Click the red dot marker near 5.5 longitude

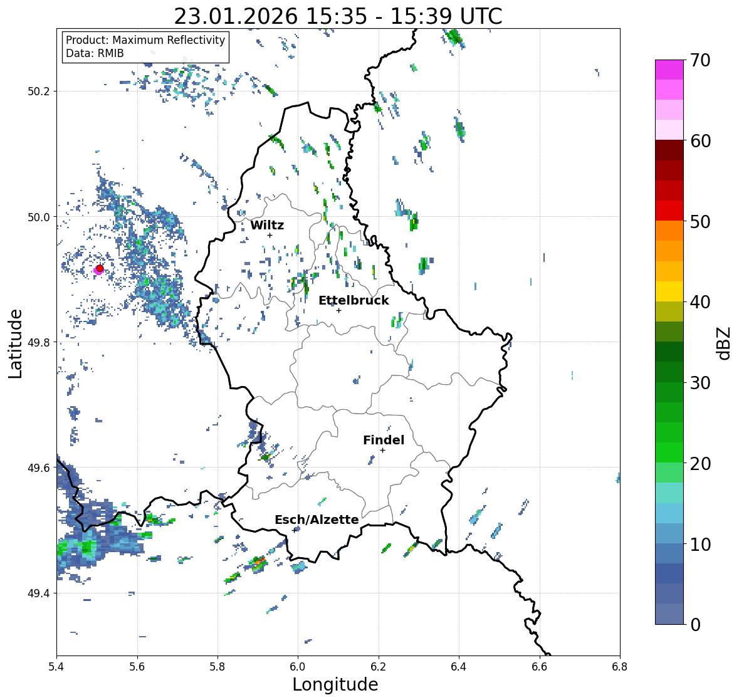point(100,268)
